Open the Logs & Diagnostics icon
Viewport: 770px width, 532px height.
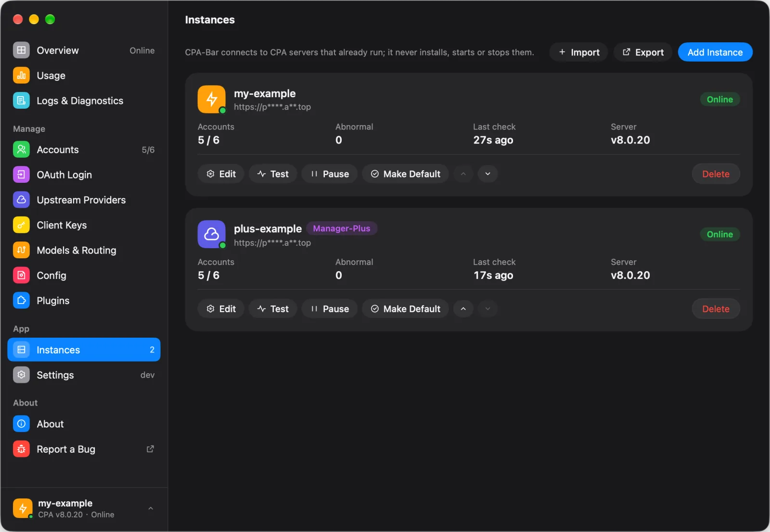(21, 101)
